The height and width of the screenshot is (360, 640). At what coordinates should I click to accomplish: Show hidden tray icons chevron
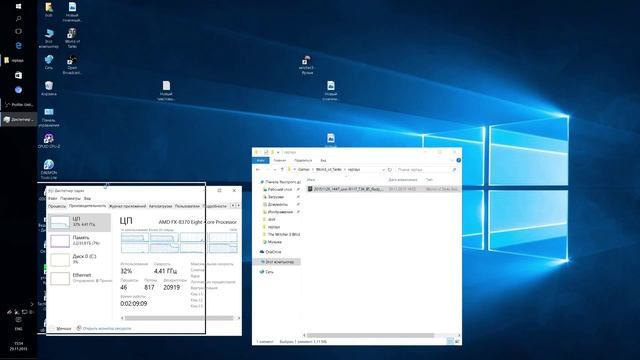point(32,304)
